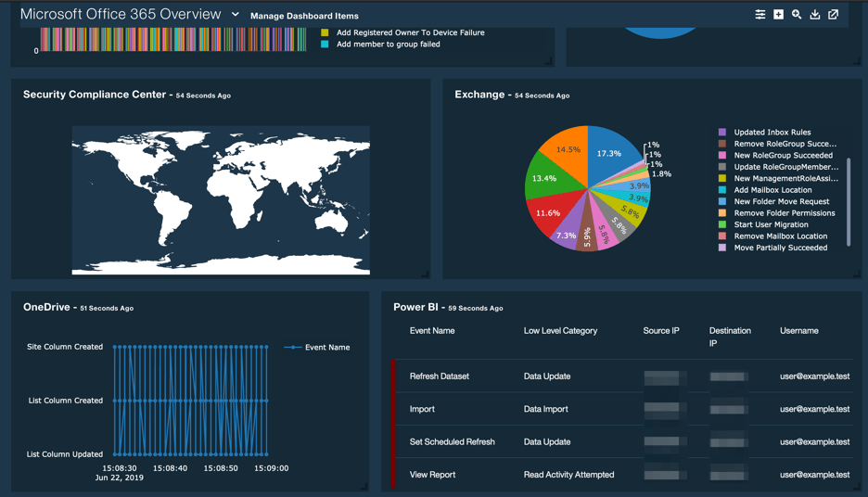Click the OneDrive panel title
Image resolution: width=868 pixels, height=497 pixels.
(x=46, y=307)
